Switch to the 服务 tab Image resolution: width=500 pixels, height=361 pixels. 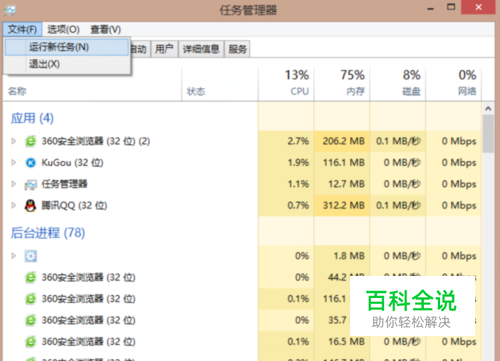(237, 49)
